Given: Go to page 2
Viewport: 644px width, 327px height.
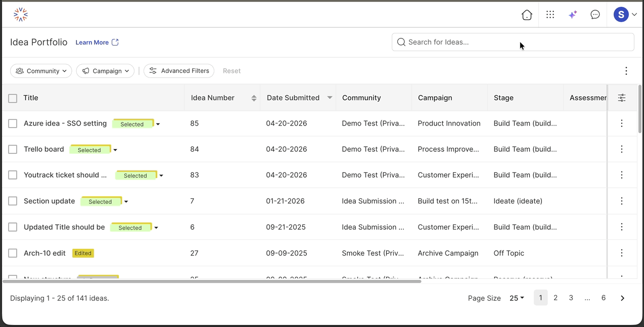Looking at the screenshot, I should [556, 298].
